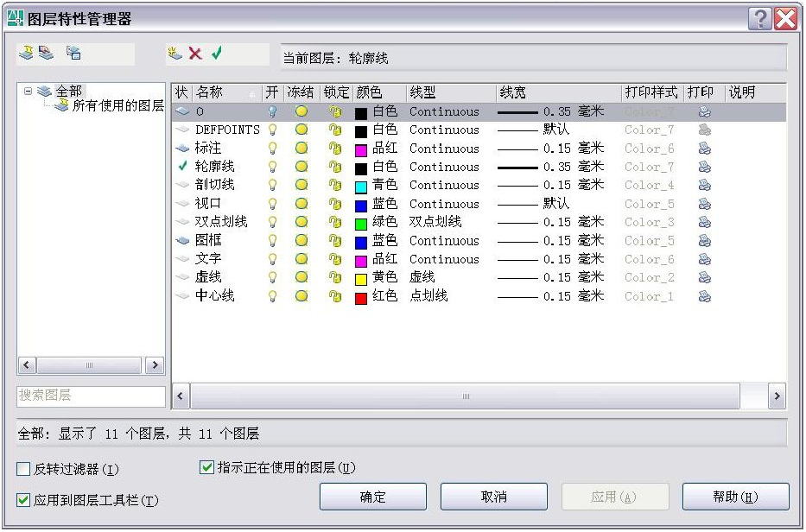
Task: Click left arrow of the filter tree scrollbar
Action: pyautogui.click(x=27, y=365)
